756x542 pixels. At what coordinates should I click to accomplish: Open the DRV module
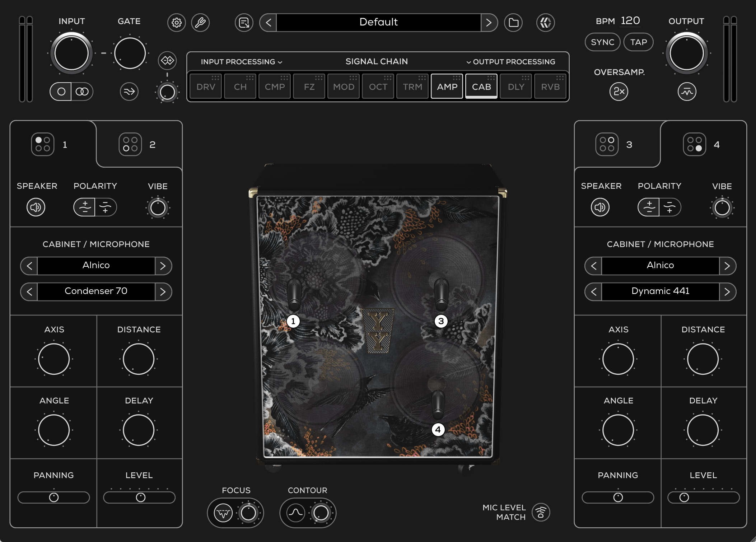click(206, 86)
